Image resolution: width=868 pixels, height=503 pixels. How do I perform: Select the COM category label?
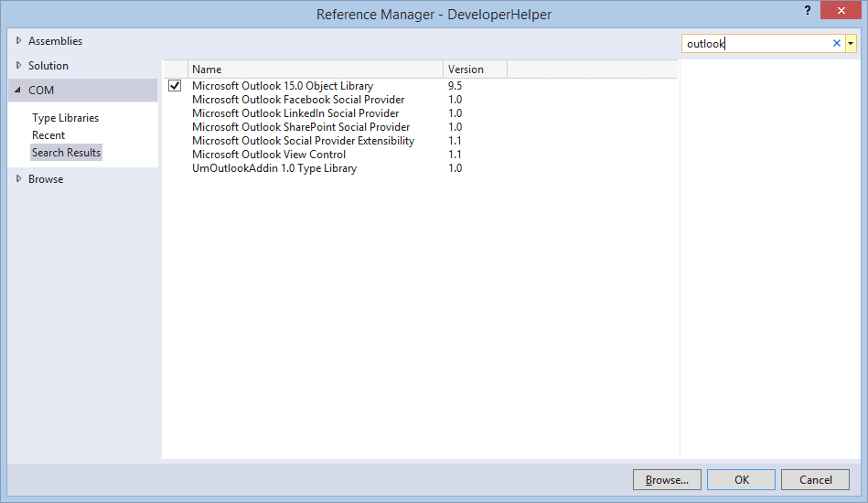[41, 91]
